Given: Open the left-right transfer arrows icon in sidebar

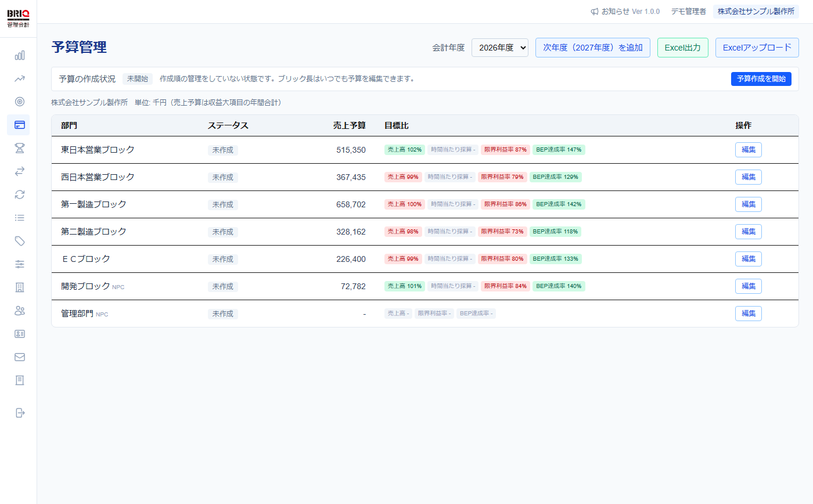Looking at the screenshot, I should [20, 171].
